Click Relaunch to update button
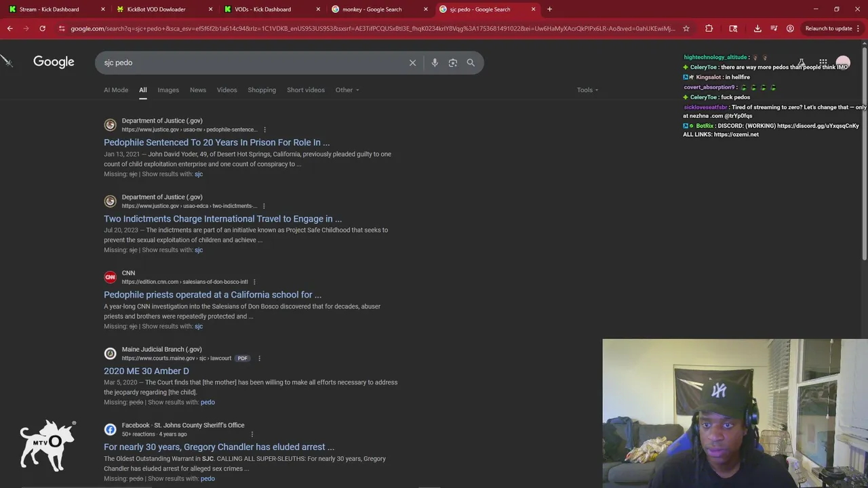This screenshot has height=488, width=868. pos(829,28)
